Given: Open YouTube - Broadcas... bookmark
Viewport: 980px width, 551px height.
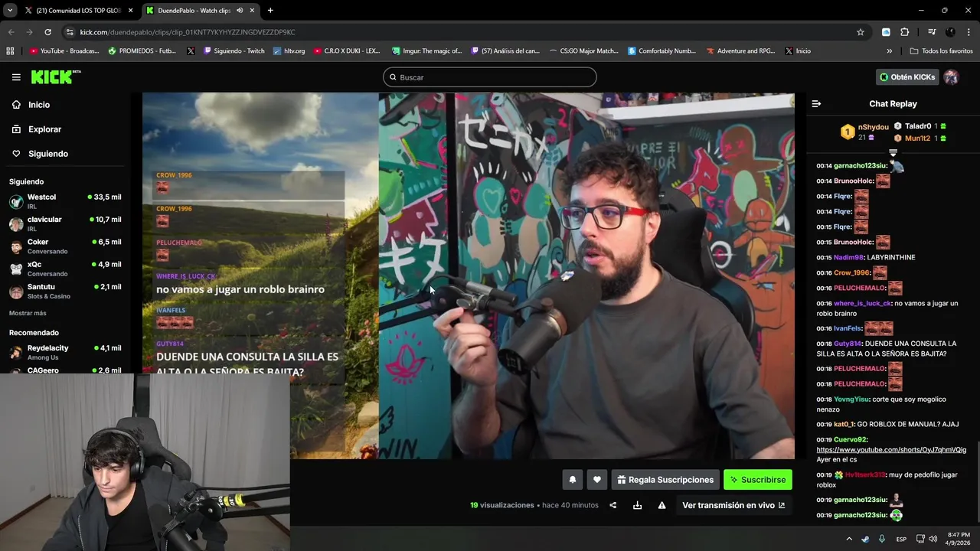Looking at the screenshot, I should tap(64, 51).
